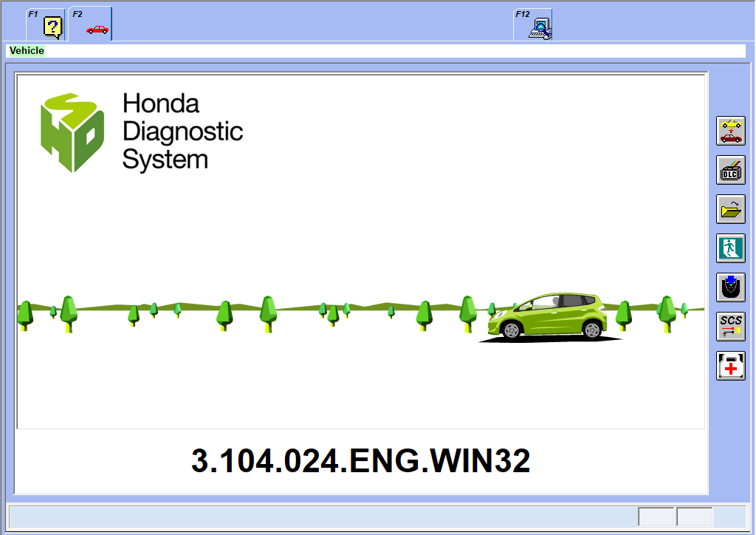Select the F2 vehicle tab with the red car
This screenshot has height=535, width=756.
pyautogui.click(x=91, y=24)
